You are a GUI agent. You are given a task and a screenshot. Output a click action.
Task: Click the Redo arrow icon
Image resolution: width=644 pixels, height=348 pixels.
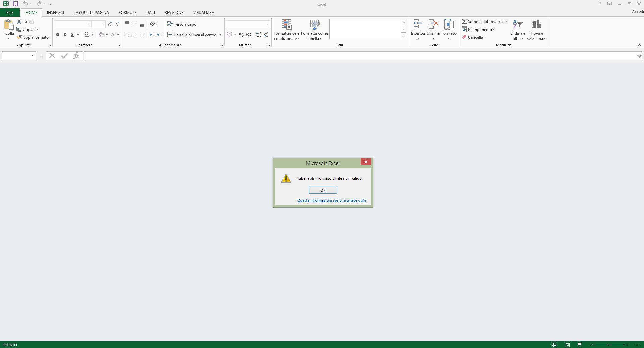coord(39,4)
